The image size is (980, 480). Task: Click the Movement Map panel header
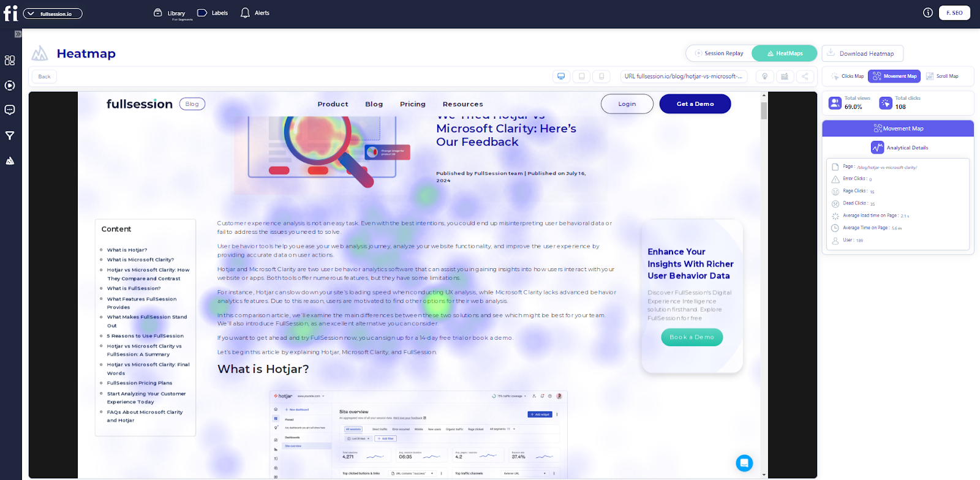pyautogui.click(x=898, y=129)
